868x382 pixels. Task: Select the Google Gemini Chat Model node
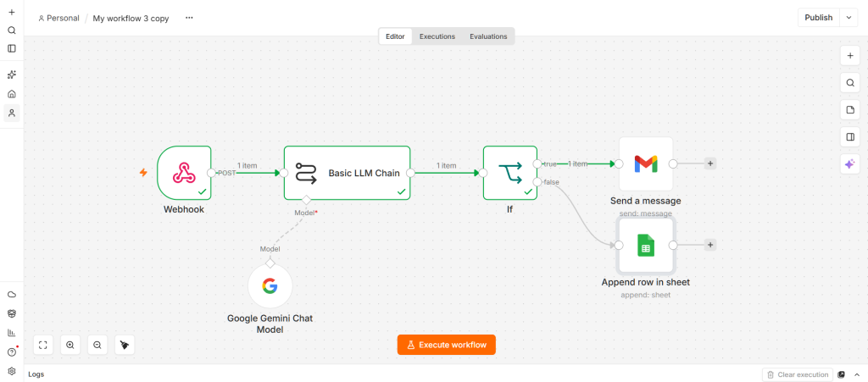pos(270,285)
